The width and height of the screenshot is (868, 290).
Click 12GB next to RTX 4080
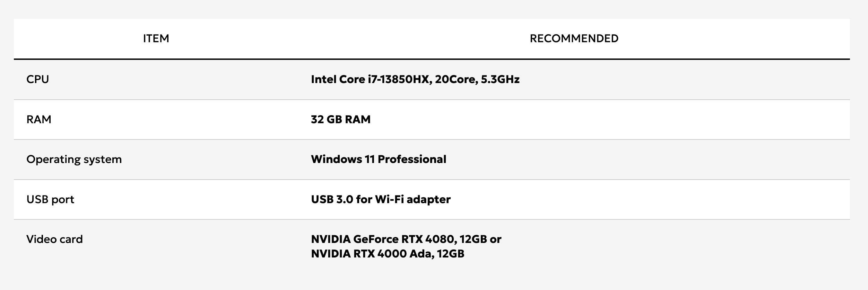click(x=473, y=239)
